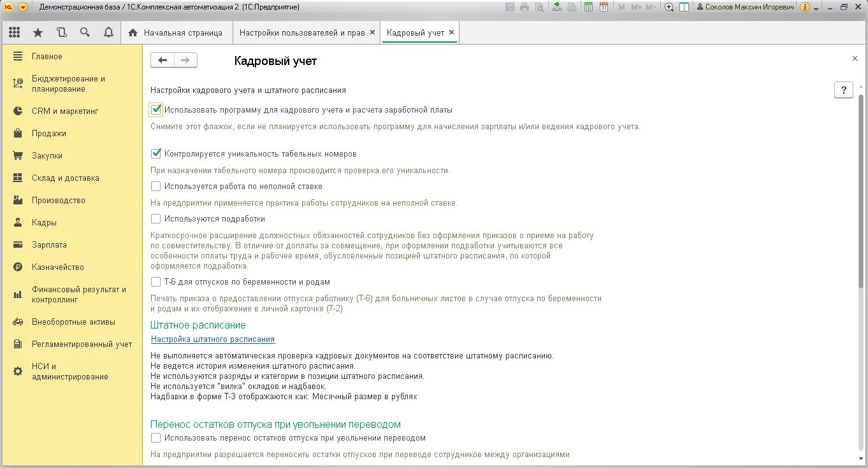The width and height of the screenshot is (868, 468).
Task: Open Склад и доставка section
Action: [72, 178]
